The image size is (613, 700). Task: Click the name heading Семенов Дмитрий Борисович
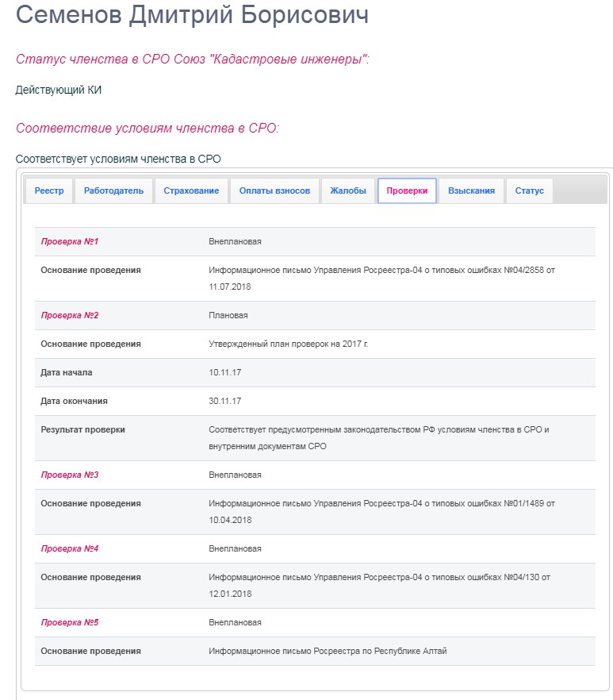click(x=192, y=15)
